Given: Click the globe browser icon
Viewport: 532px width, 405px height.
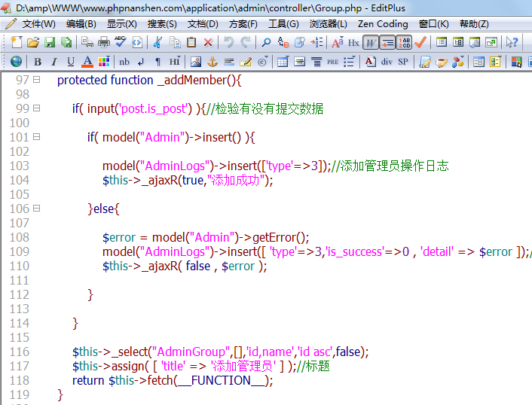Looking at the screenshot, I should 16,62.
